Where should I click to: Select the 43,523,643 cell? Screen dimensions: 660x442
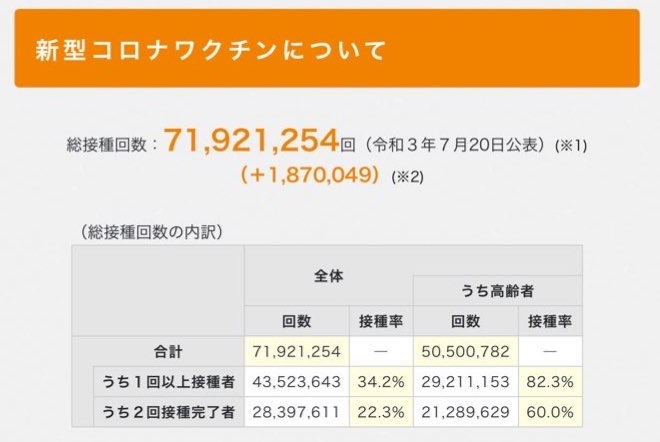coord(297,381)
